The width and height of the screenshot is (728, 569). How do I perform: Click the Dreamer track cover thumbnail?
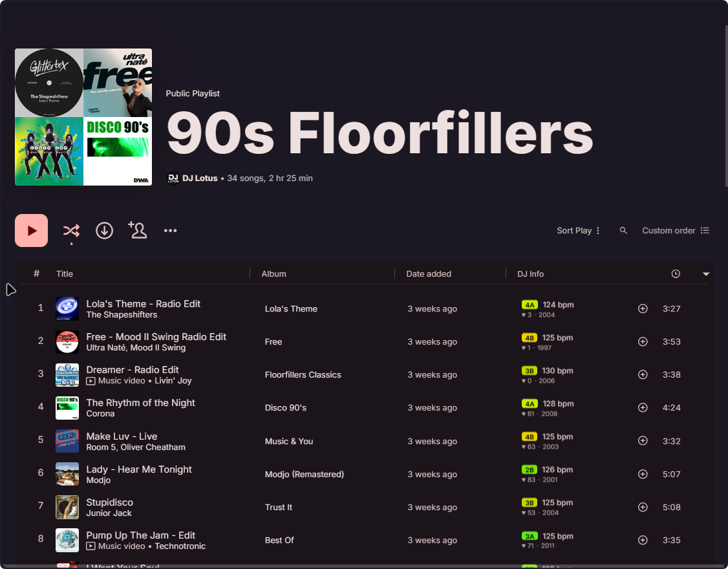click(x=67, y=375)
